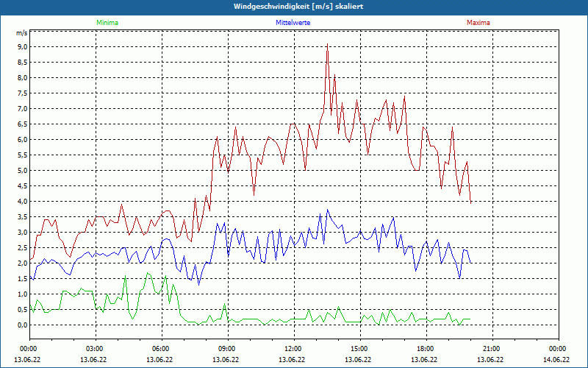Click the "21:00" time axis label
This screenshot has height=368, width=588.
coord(491,349)
